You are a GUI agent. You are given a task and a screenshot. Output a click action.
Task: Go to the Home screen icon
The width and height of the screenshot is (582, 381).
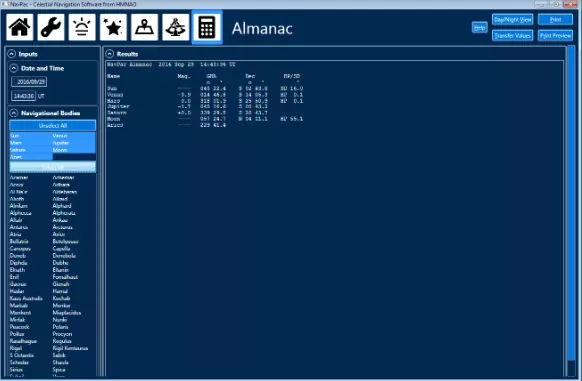[x=20, y=27]
